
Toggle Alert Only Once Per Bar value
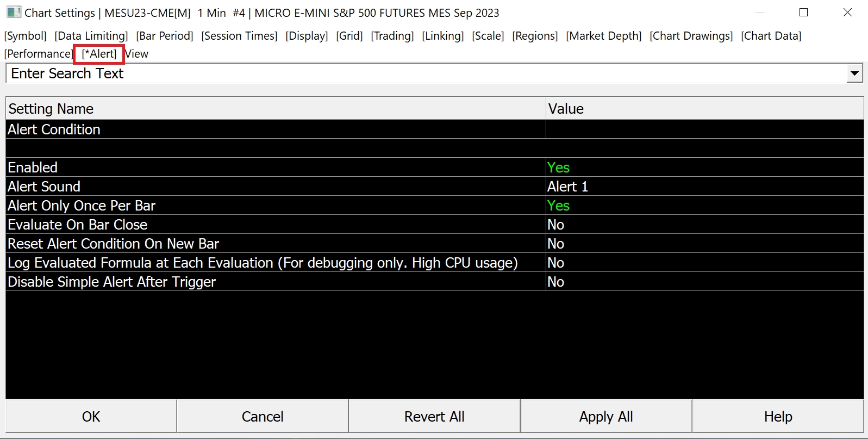[x=559, y=206]
